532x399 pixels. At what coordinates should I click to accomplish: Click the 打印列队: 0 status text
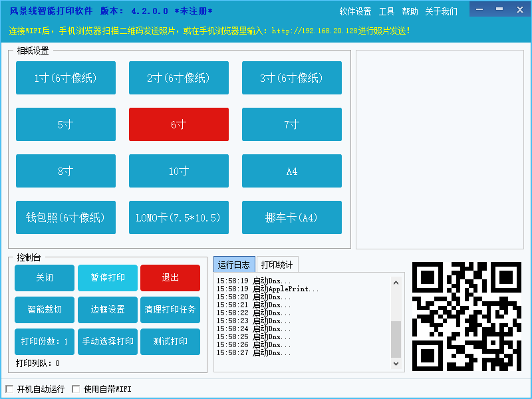[38, 363]
